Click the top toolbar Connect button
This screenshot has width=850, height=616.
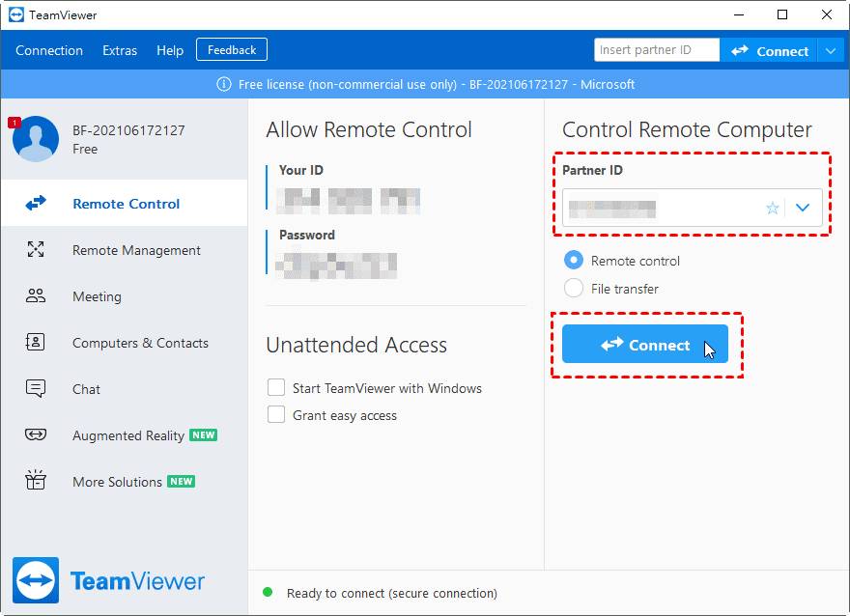click(769, 51)
